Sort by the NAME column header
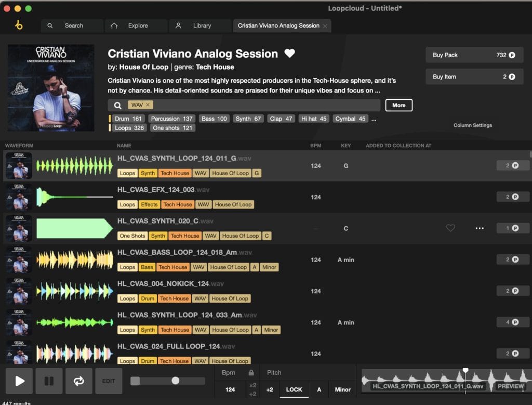Viewport: 532px width, 405px height. [124, 145]
